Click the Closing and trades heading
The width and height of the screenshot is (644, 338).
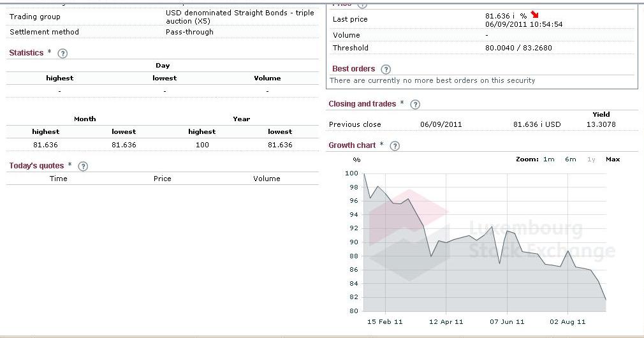tap(362, 104)
